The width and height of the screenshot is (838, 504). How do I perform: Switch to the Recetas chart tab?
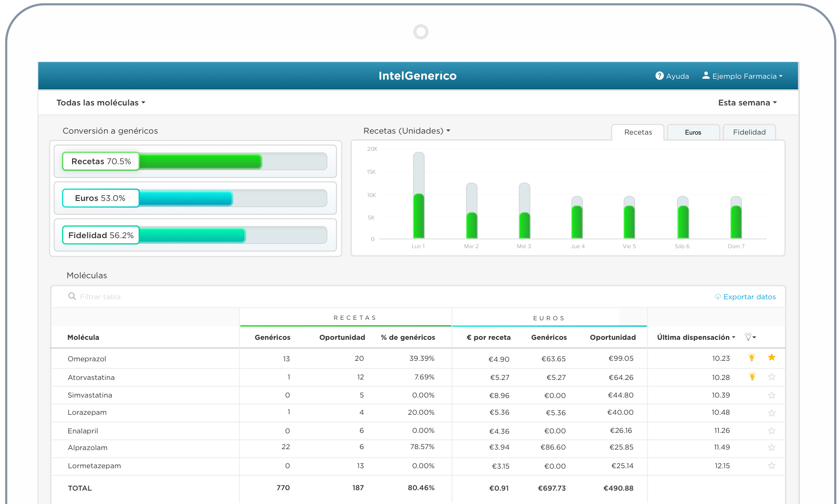[638, 132]
